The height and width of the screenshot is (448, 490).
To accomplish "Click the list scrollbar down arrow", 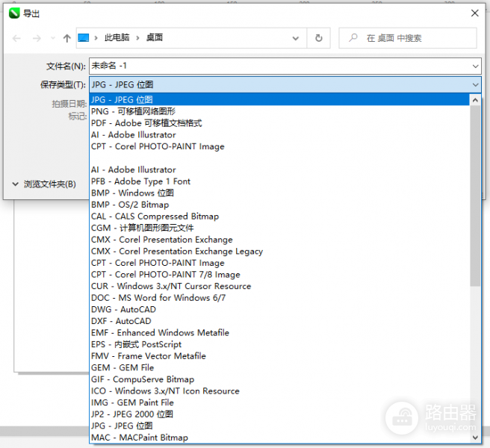I will [475, 438].
